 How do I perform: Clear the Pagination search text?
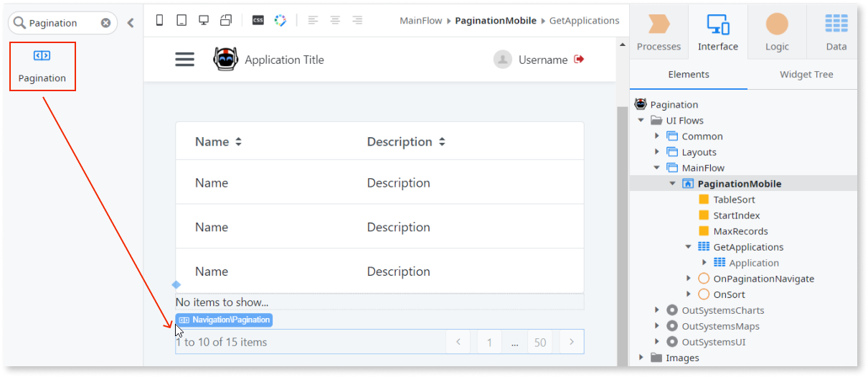[105, 23]
